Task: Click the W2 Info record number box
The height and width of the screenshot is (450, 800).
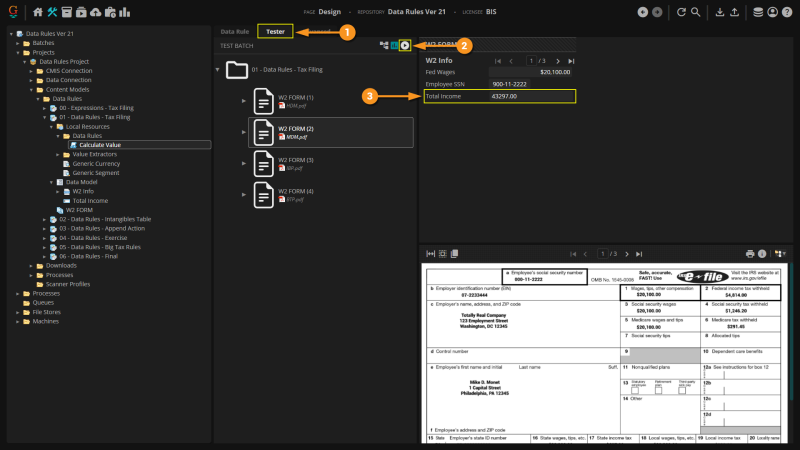Action: point(531,61)
